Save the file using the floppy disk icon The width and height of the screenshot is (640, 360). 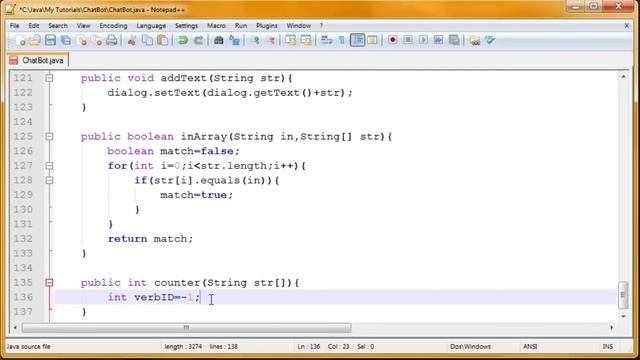pyautogui.click(x=50, y=40)
